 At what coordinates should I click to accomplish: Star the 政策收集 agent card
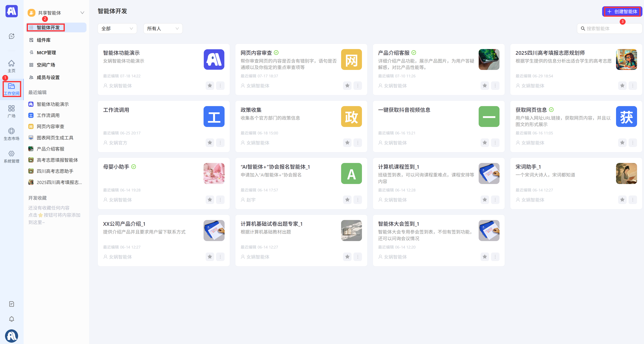tap(347, 143)
